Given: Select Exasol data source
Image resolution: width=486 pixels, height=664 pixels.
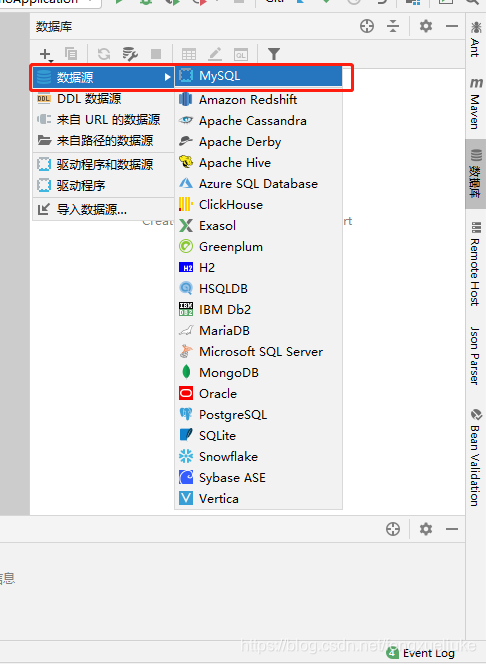Looking at the screenshot, I should 258,225.
